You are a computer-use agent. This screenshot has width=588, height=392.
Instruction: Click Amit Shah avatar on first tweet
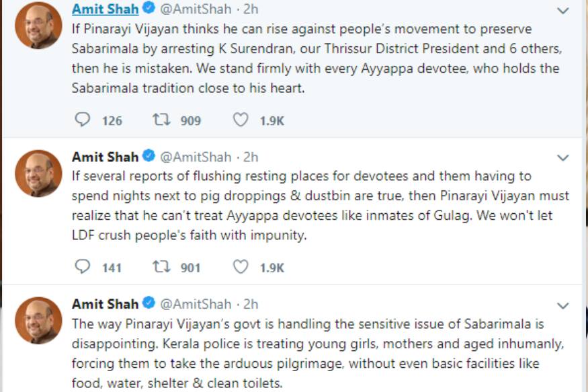tap(38, 26)
